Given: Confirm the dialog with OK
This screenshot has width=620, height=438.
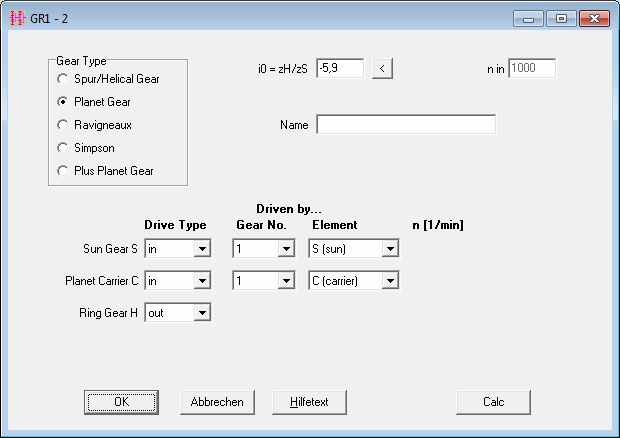Looking at the screenshot, I should [x=121, y=401].
